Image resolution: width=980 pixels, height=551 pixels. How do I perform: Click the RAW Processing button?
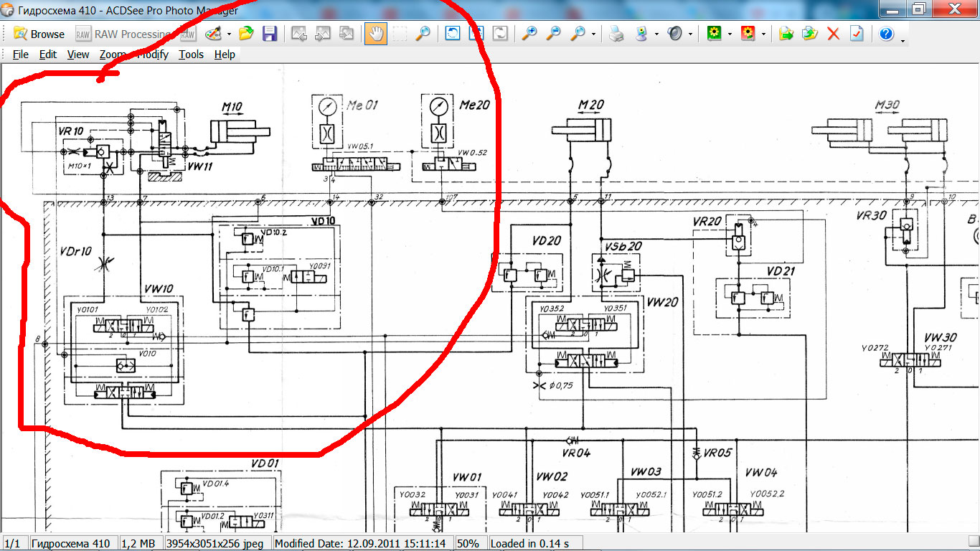[x=123, y=34]
